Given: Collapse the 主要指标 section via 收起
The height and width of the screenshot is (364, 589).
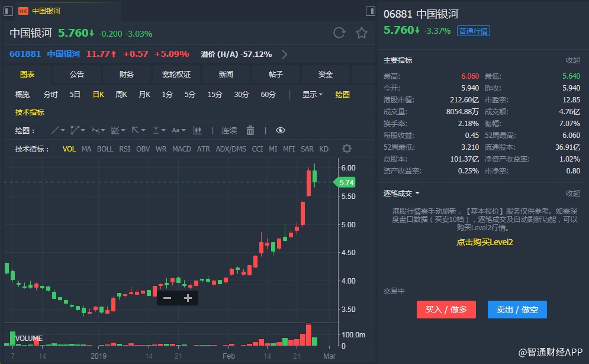Looking at the screenshot, I should point(573,60).
